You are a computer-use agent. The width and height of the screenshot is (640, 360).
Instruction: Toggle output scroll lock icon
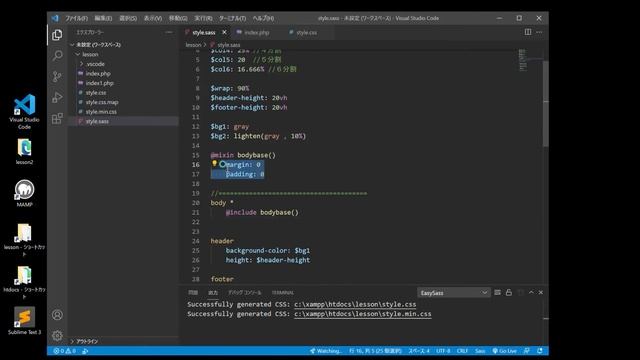tap(509, 293)
